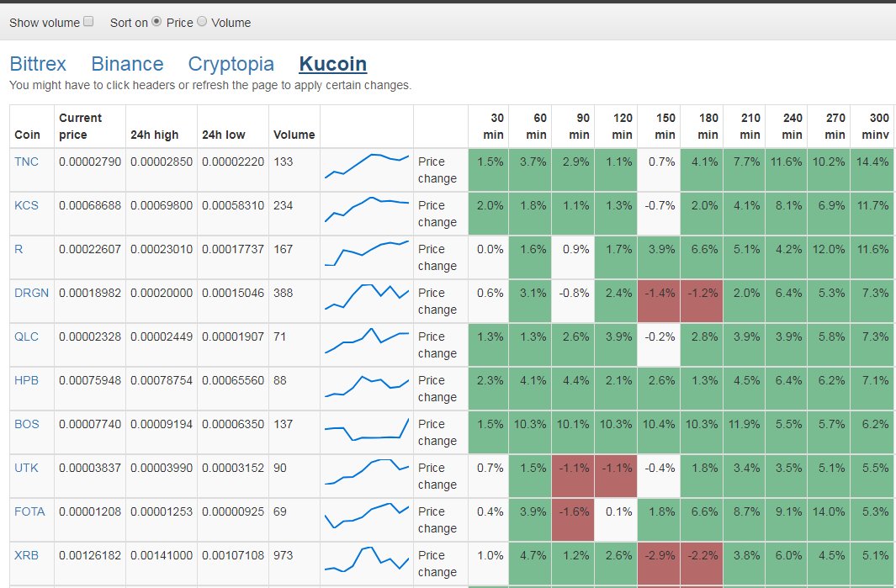Click HPB current price 0.00075948

coord(90,380)
